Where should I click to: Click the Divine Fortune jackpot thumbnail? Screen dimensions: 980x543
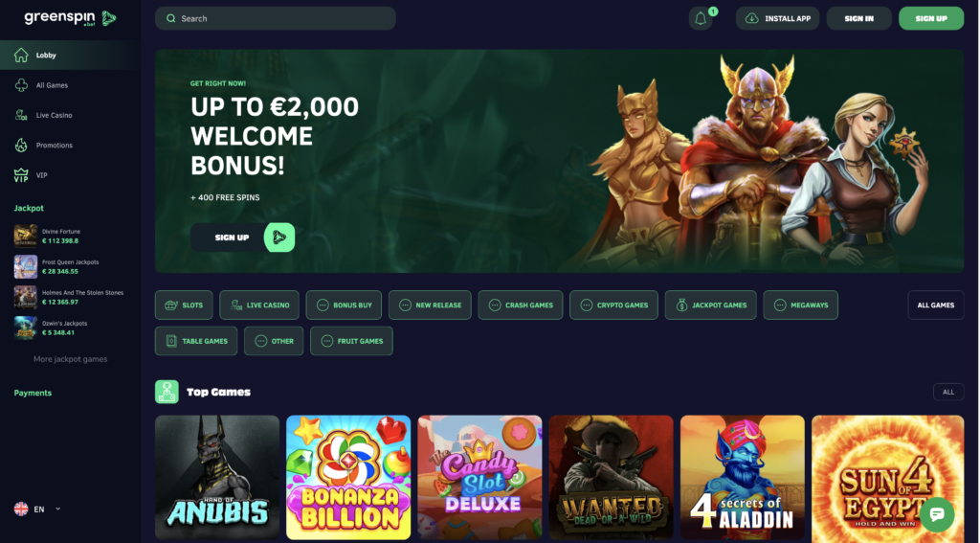click(26, 236)
